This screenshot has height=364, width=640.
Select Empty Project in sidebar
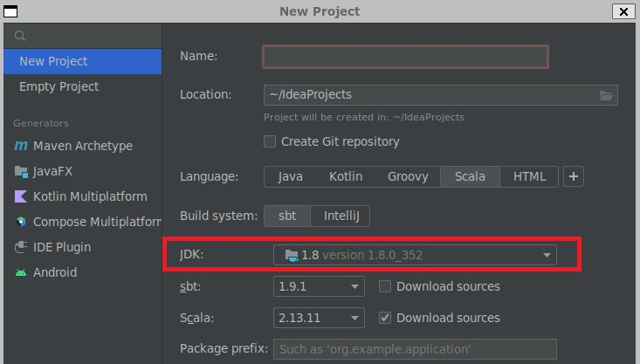pos(82,86)
